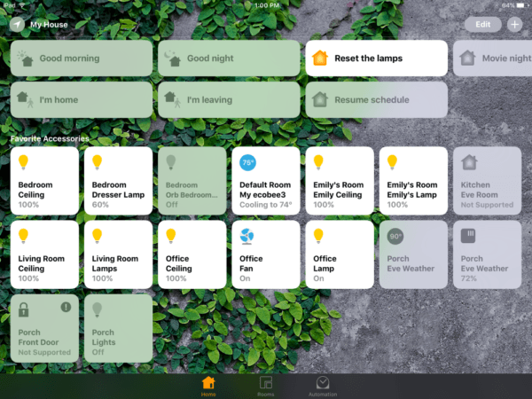532x399 pixels.
Task: Toggle Emily's Room Emily Ceiling light
Action: [339, 179]
